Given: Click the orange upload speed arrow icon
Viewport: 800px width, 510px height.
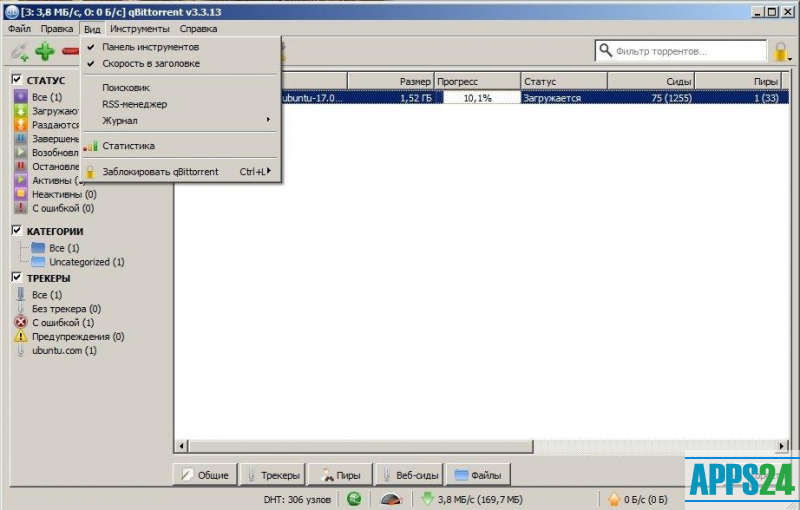Looking at the screenshot, I should (614, 499).
